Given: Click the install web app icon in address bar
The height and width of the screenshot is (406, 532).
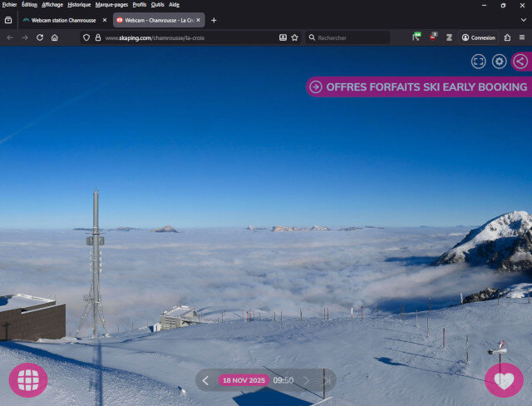Looking at the screenshot, I should click(283, 37).
